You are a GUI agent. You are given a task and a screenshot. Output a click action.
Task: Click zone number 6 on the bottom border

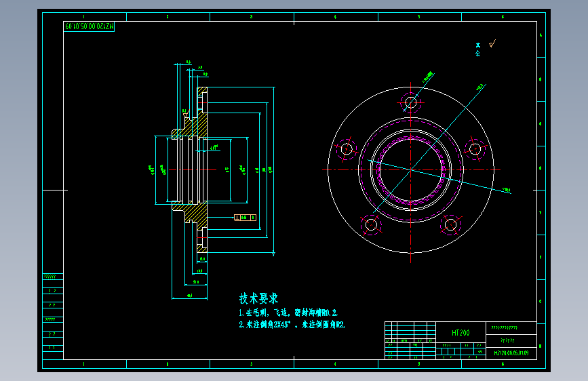coord(503,364)
